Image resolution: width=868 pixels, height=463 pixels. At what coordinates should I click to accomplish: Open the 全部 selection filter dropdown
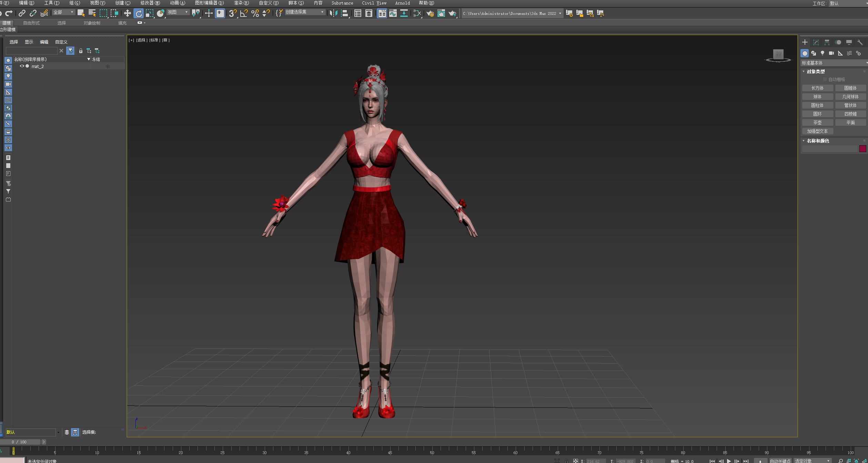64,12
